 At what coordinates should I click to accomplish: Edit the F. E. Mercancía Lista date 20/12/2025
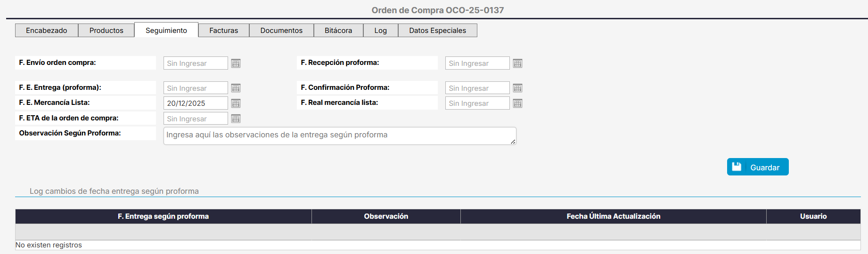point(196,103)
